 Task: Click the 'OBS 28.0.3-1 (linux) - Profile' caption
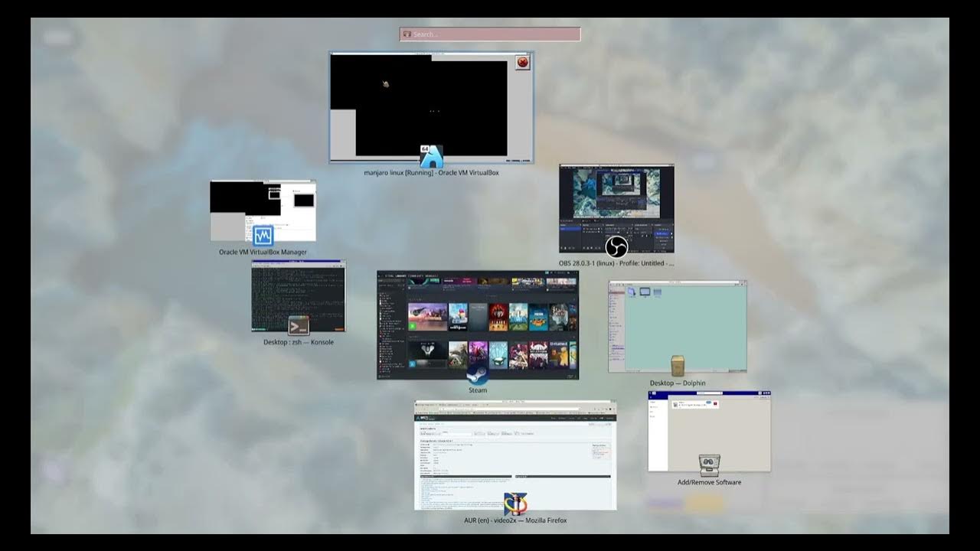(616, 263)
